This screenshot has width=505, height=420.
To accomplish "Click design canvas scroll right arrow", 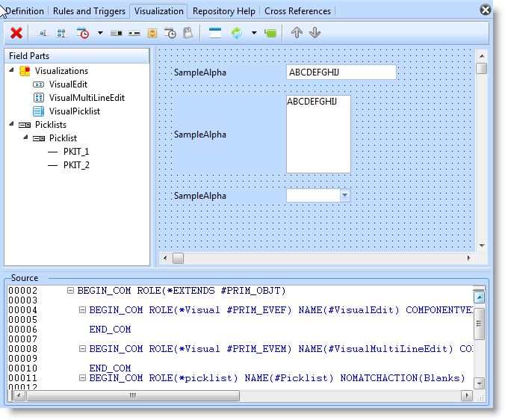I will [x=468, y=258].
